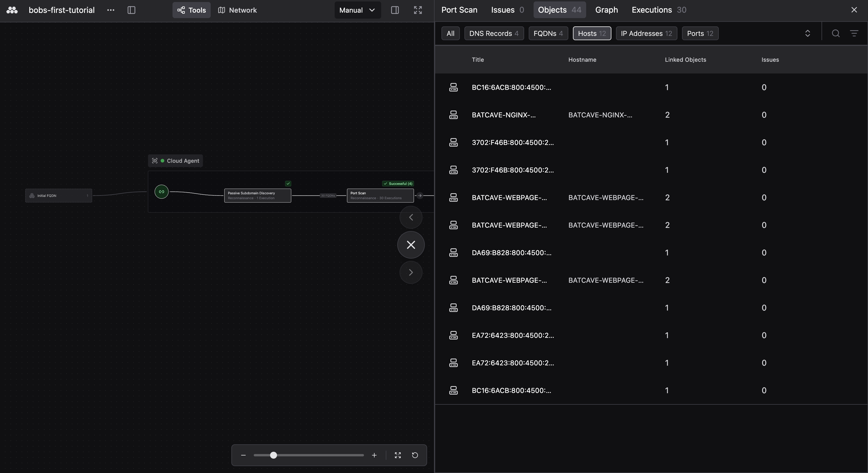Toggle the left sidebar panel icon

(131, 10)
